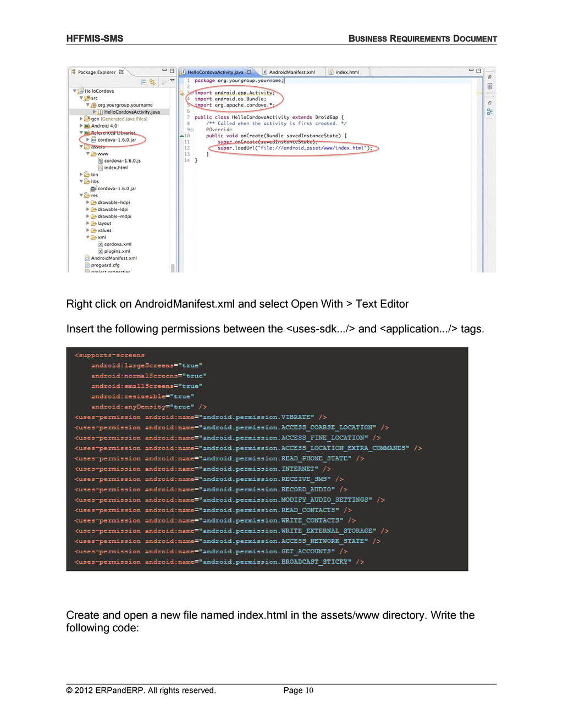Select cordova-1.6.0.jar under libs
This screenshot has width=563, height=728.
(113, 188)
